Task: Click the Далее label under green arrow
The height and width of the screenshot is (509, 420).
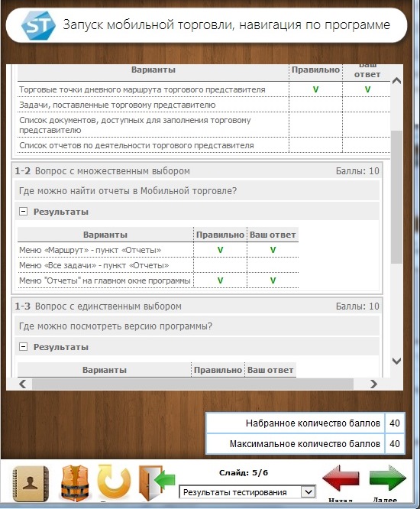Action: click(x=385, y=501)
